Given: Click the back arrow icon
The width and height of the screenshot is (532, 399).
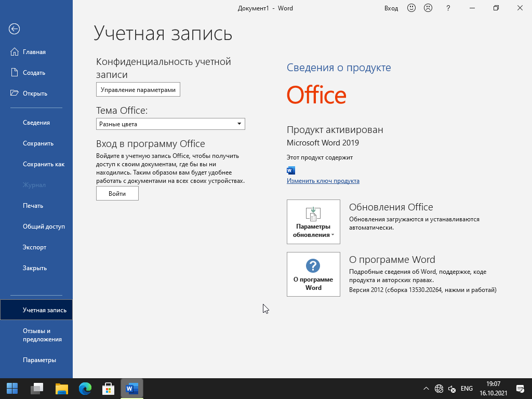Looking at the screenshot, I should [x=14, y=29].
